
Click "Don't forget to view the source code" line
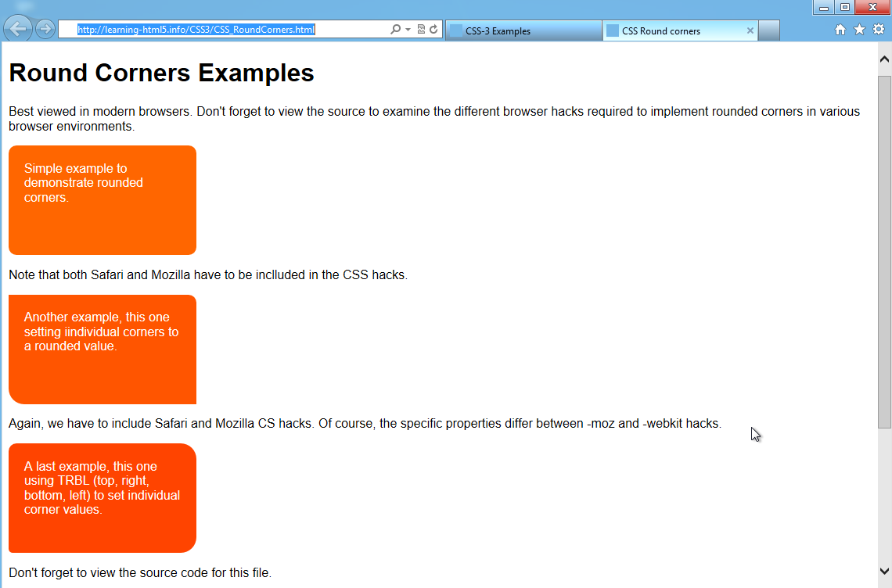coord(140,572)
